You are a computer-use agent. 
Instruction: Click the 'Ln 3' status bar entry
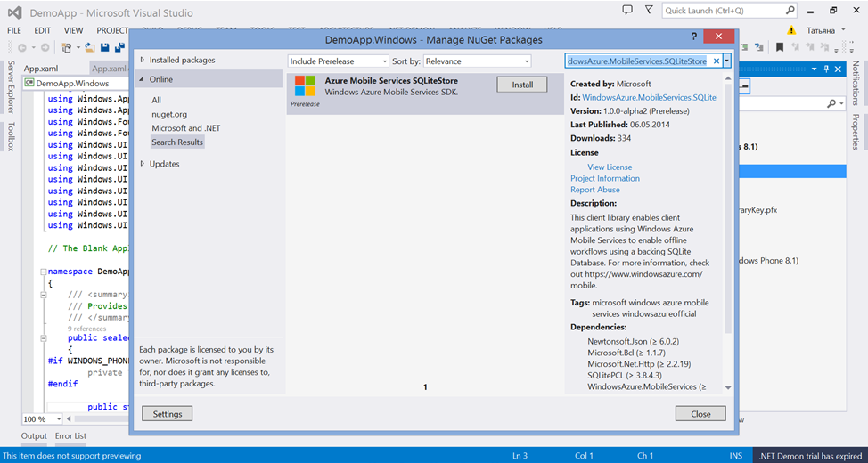click(520, 456)
